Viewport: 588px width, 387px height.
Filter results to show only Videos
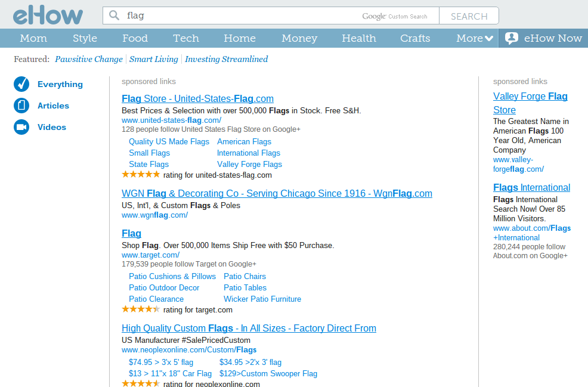click(52, 127)
